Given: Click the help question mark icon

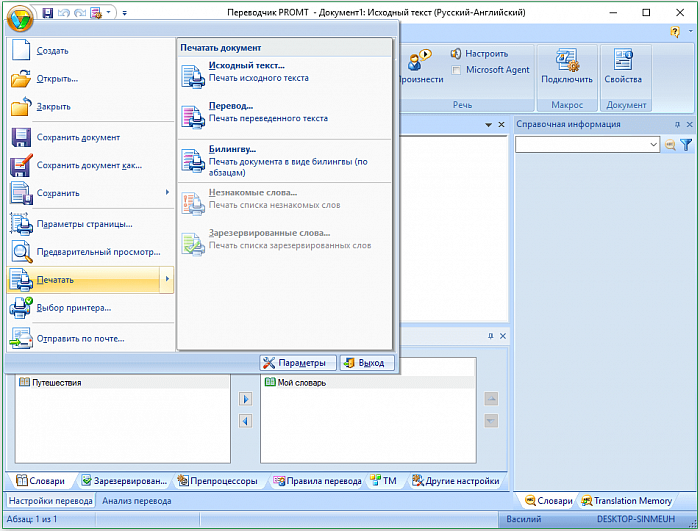Looking at the screenshot, I should tap(675, 32).
